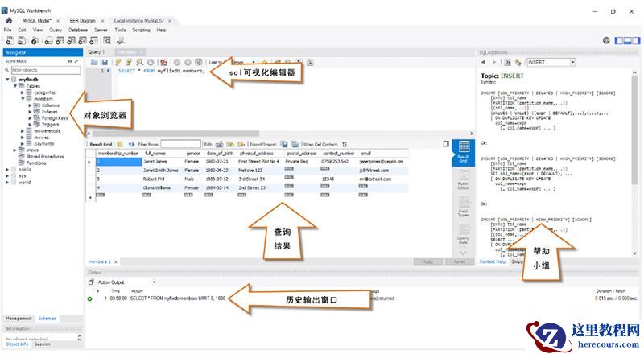This screenshot has height=354, width=644.
Task: Click the import records icon
Action: (295, 144)
